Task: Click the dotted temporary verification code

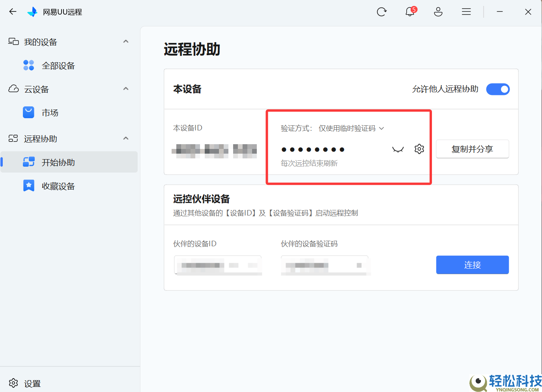Action: [313, 149]
